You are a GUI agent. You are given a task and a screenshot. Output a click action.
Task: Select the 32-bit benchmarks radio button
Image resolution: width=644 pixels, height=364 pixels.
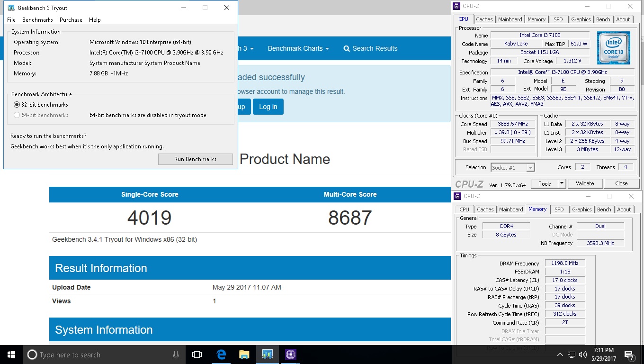click(17, 105)
